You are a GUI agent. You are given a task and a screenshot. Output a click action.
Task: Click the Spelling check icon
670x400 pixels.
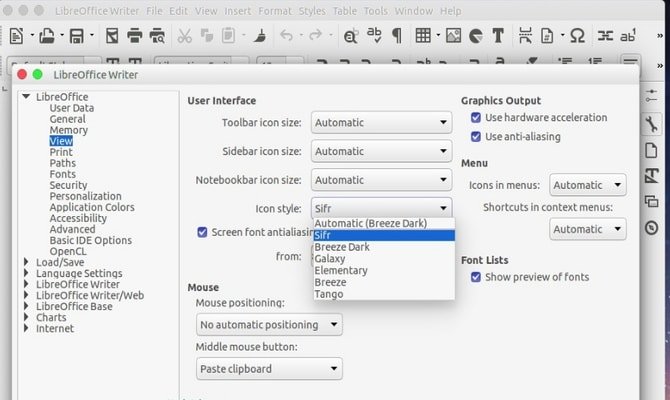coord(374,36)
